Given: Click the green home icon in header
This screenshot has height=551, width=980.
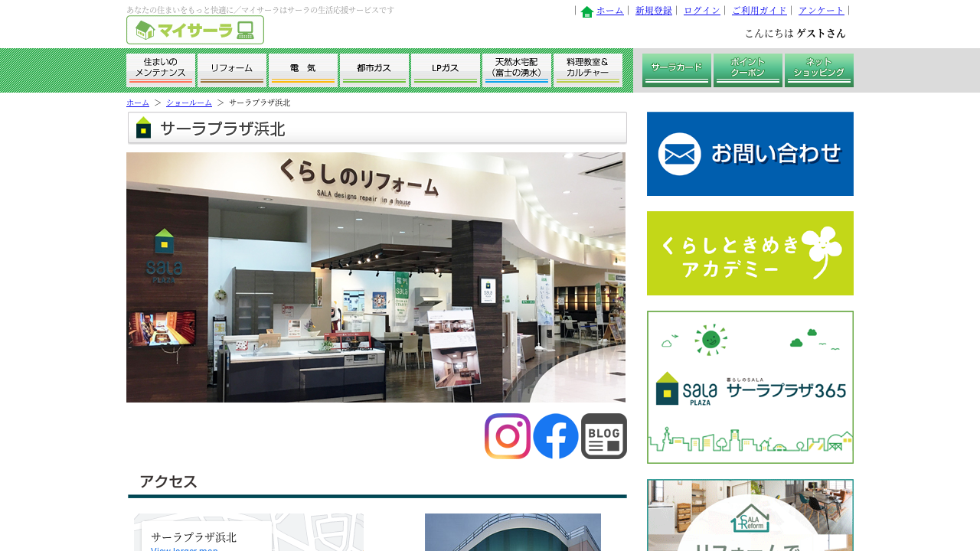Looking at the screenshot, I should pos(587,11).
